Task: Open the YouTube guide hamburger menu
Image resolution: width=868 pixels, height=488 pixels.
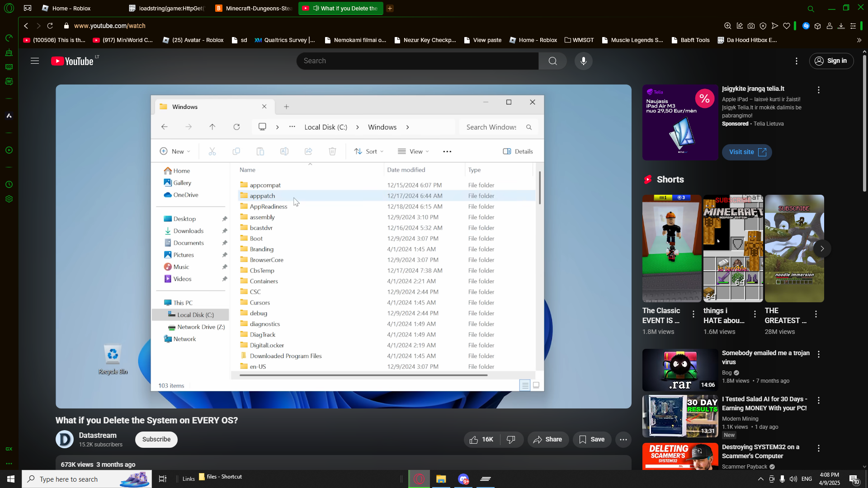Action: click(35, 61)
